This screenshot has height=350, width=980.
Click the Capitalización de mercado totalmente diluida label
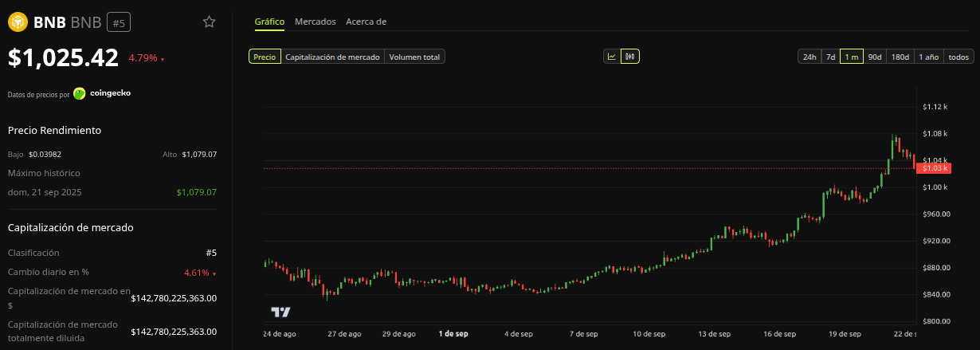pyautogui.click(x=63, y=331)
